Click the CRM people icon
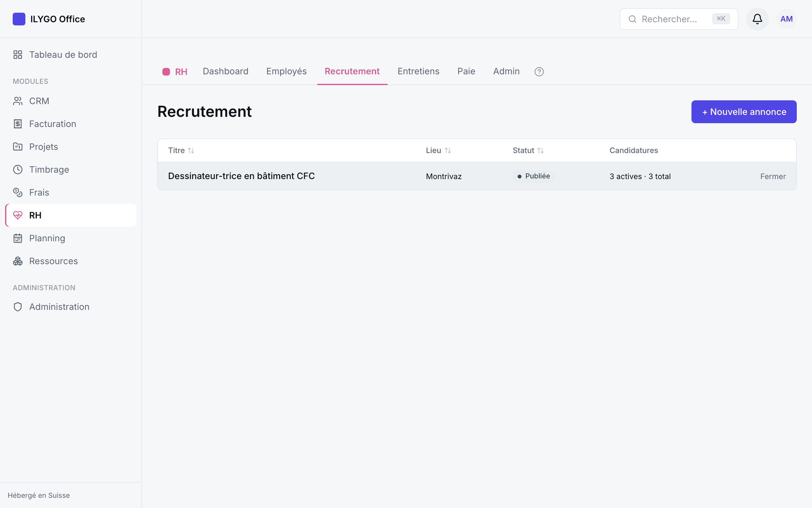This screenshot has width=812, height=508. 18,101
